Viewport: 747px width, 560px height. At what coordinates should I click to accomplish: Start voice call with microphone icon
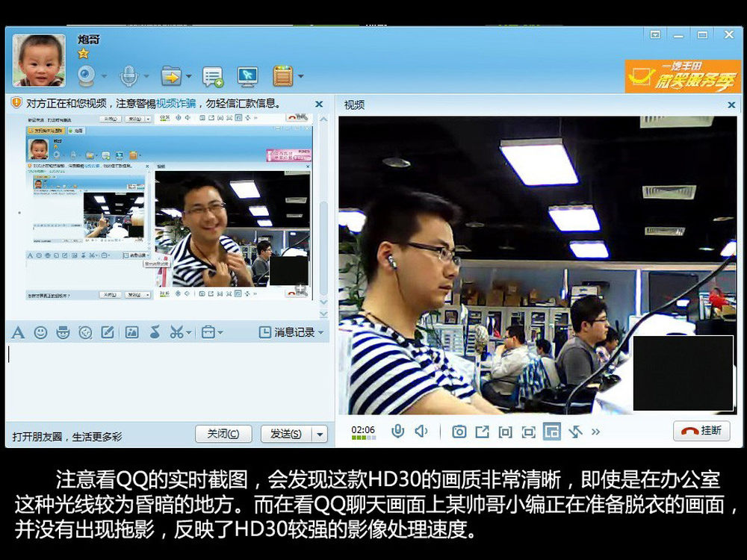pyautogui.click(x=128, y=75)
